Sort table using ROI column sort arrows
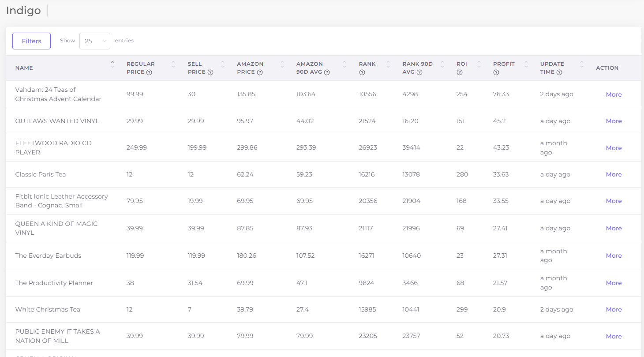 [x=479, y=64]
